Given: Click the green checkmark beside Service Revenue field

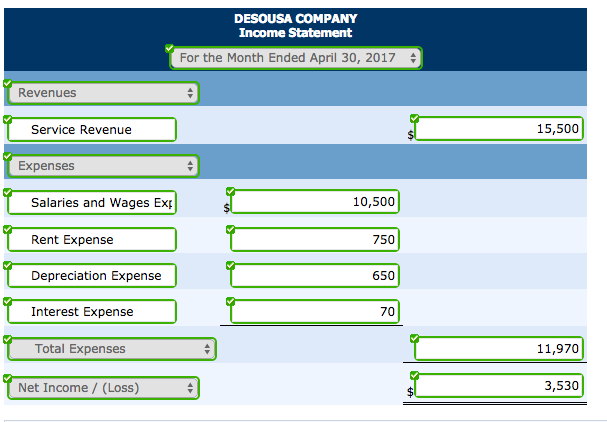Looking at the screenshot, I should pos(7,119).
